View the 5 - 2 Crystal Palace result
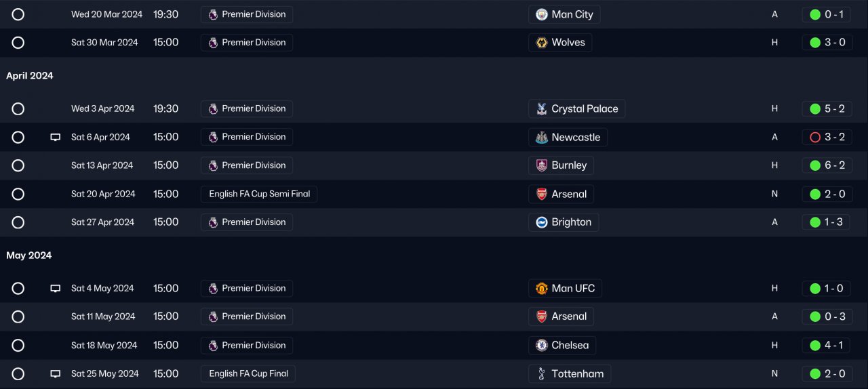This screenshot has height=389, width=868. click(x=827, y=108)
